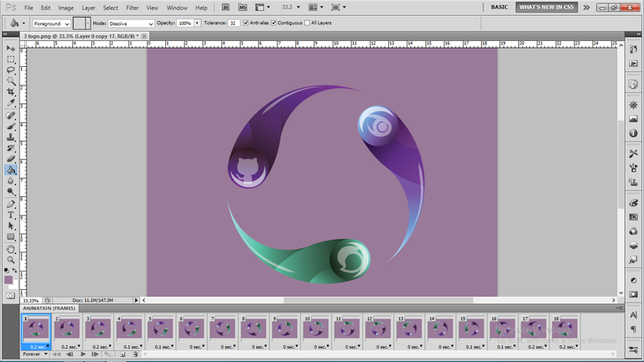Select the Eyedropper tool
The image size is (644, 362).
11,102
